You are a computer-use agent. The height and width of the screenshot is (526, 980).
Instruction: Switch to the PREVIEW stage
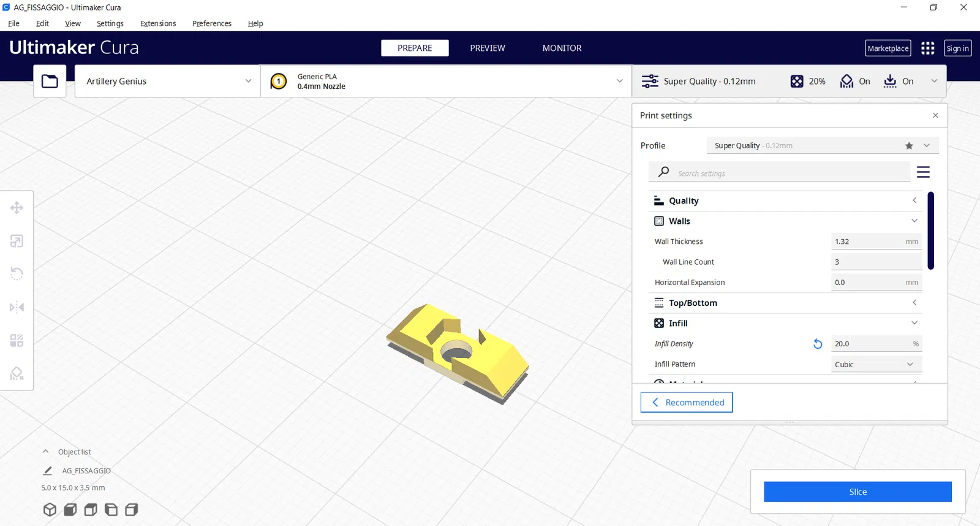[x=488, y=48]
